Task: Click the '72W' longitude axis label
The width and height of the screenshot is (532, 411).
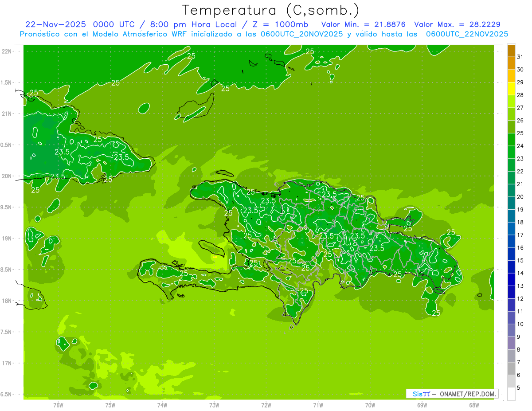Action: [266, 405]
